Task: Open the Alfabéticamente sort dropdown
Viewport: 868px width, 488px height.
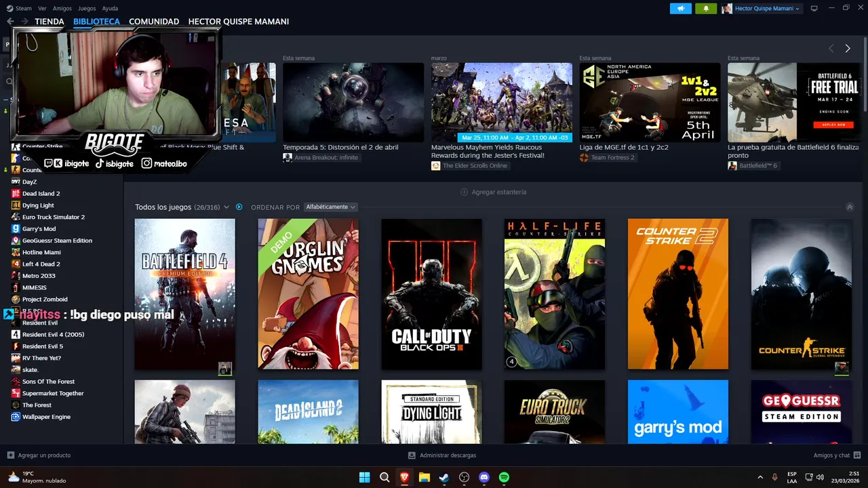Action: (x=330, y=207)
